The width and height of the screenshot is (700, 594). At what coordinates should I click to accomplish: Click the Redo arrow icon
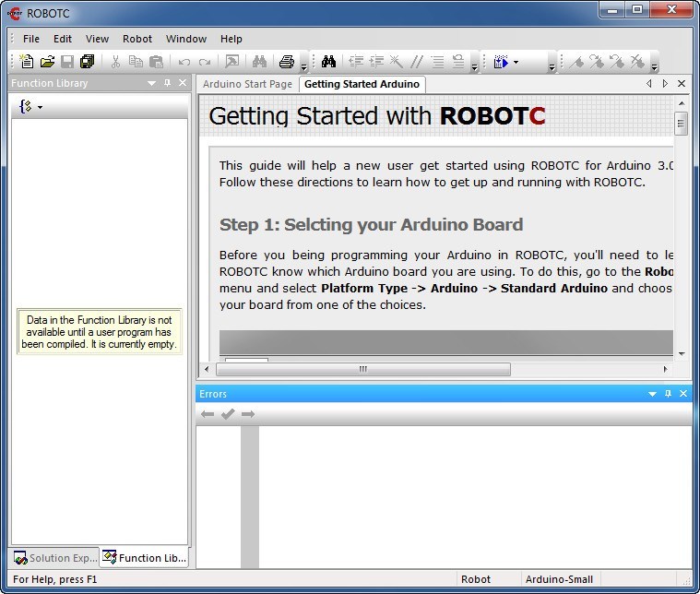click(x=205, y=62)
